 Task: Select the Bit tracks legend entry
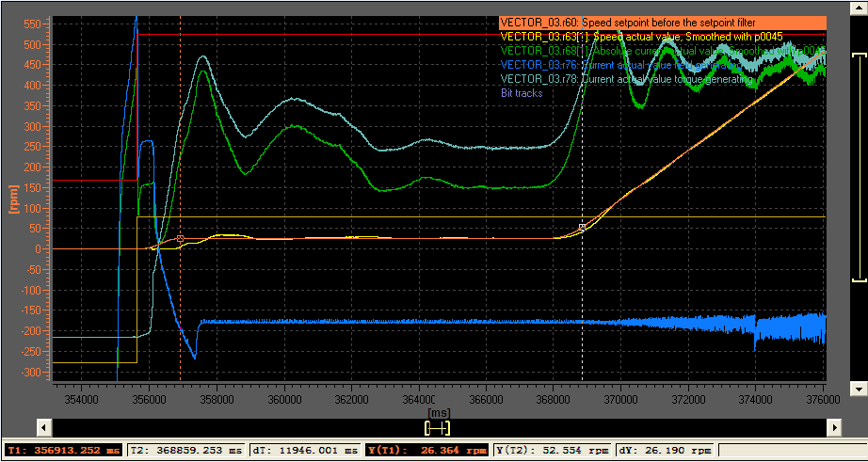click(x=522, y=93)
